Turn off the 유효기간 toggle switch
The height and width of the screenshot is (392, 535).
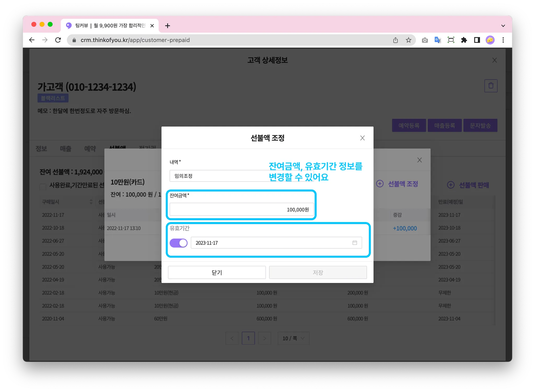pyautogui.click(x=179, y=243)
